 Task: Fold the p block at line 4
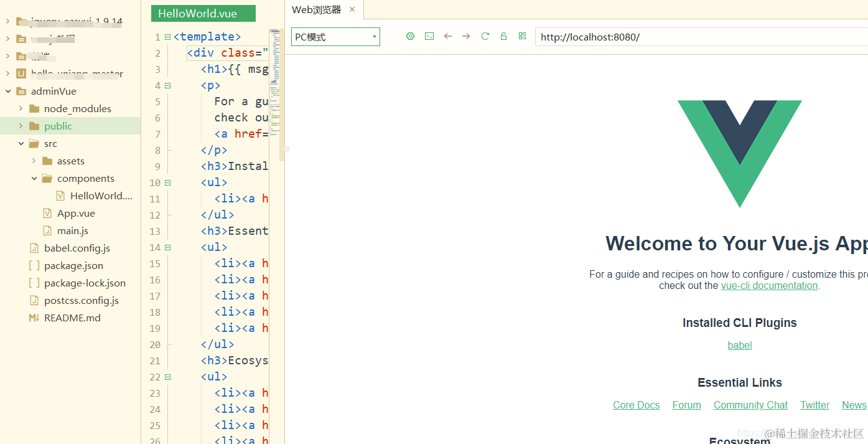tap(167, 85)
